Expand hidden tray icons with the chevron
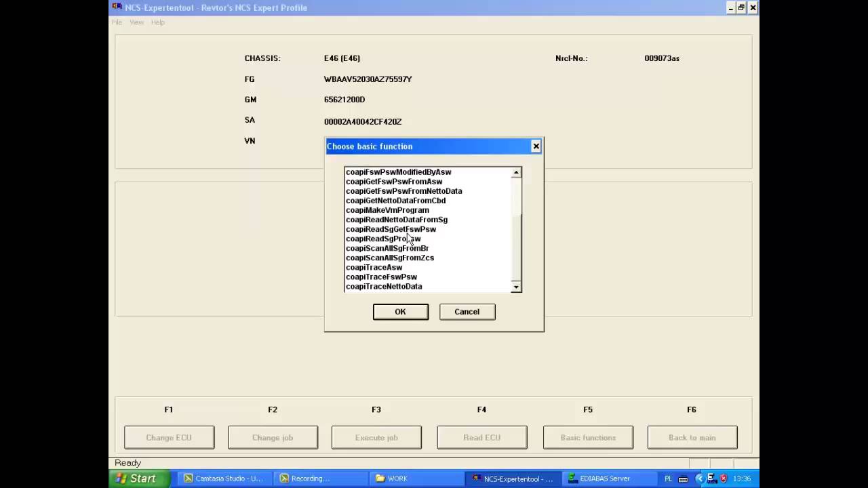Image resolution: width=868 pixels, height=488 pixels. click(700, 479)
